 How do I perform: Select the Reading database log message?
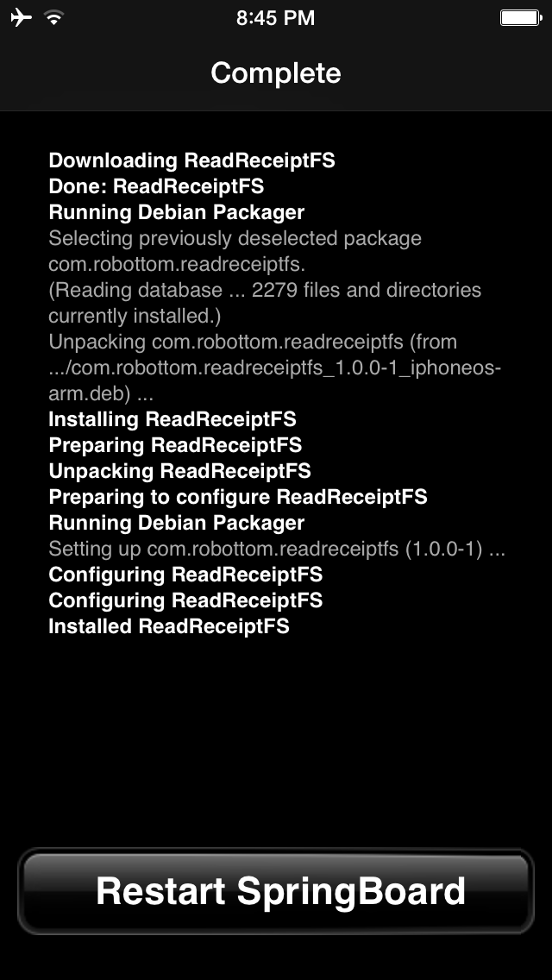[265, 290]
